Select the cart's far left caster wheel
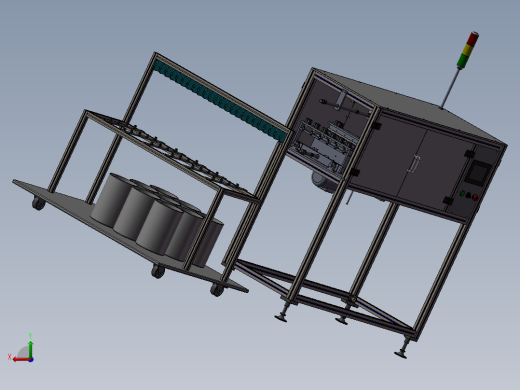Viewport: 520px width, 390px height. pos(38,203)
